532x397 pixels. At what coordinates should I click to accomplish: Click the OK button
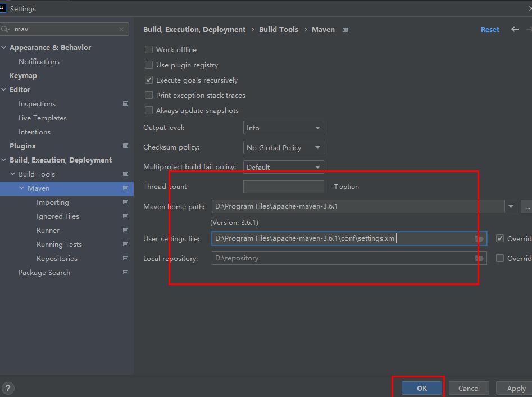tap(422, 388)
